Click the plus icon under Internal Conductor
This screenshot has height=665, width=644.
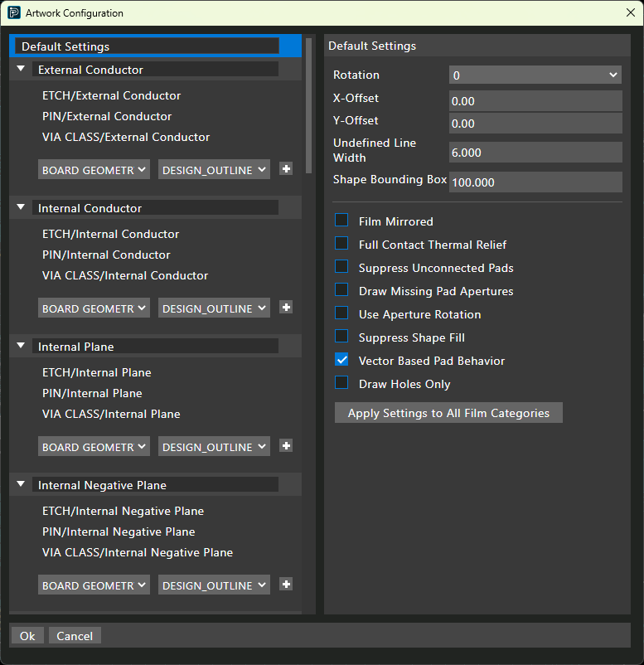(285, 308)
